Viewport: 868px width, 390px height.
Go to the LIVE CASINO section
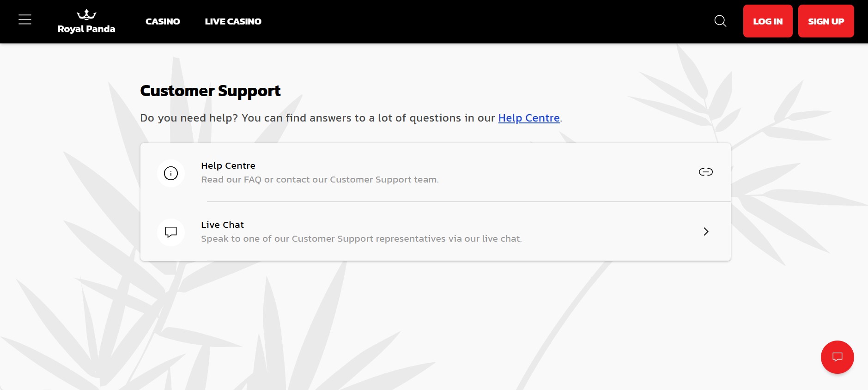[233, 22]
